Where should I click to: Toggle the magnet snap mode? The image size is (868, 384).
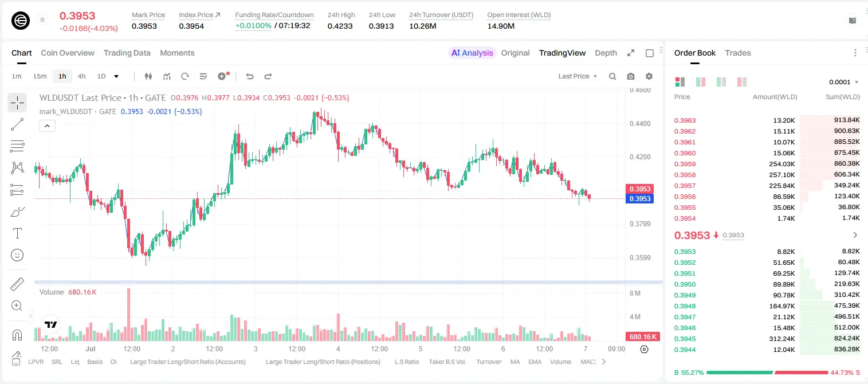coord(17,335)
